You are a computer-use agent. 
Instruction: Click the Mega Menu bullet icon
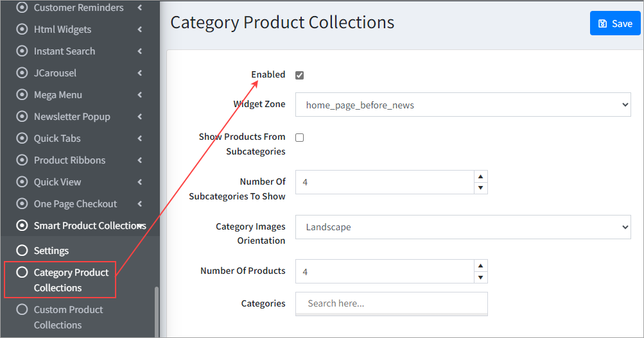(x=22, y=95)
